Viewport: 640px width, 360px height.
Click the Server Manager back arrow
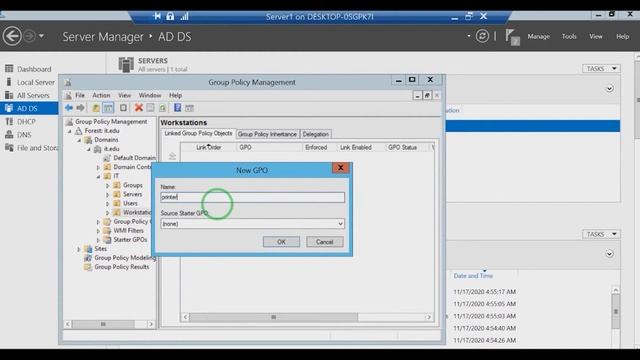tap(12, 36)
